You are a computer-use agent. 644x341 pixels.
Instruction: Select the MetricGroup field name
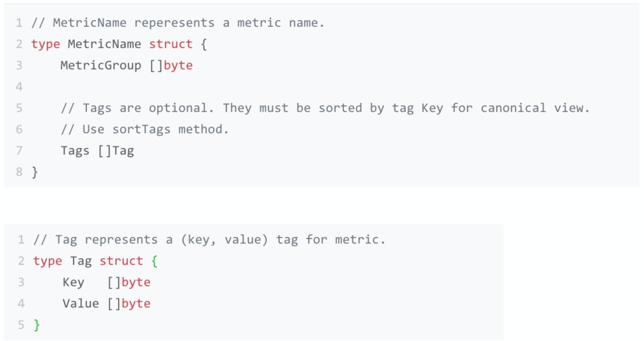coord(101,66)
